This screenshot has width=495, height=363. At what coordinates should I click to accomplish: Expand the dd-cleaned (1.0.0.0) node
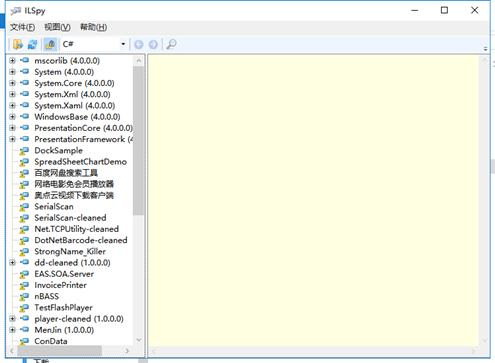12,263
